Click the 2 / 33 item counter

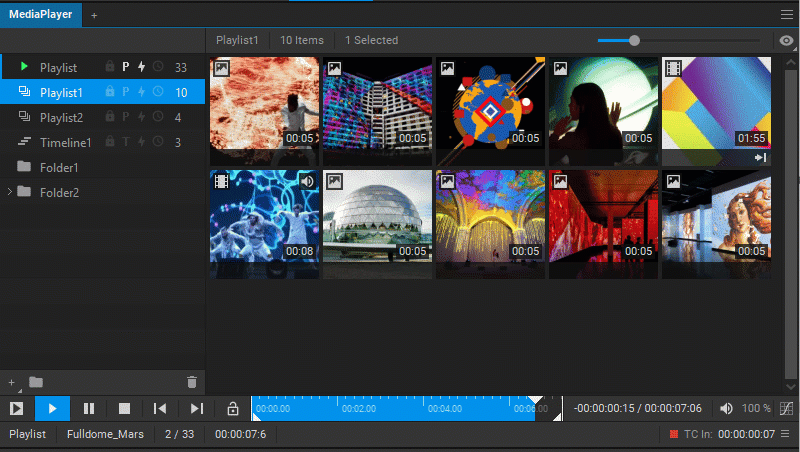tap(179, 434)
